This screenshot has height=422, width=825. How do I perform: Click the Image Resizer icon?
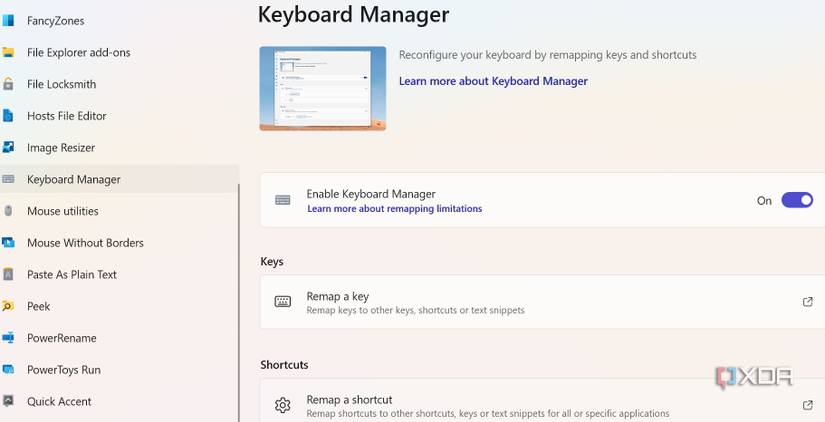coord(8,147)
